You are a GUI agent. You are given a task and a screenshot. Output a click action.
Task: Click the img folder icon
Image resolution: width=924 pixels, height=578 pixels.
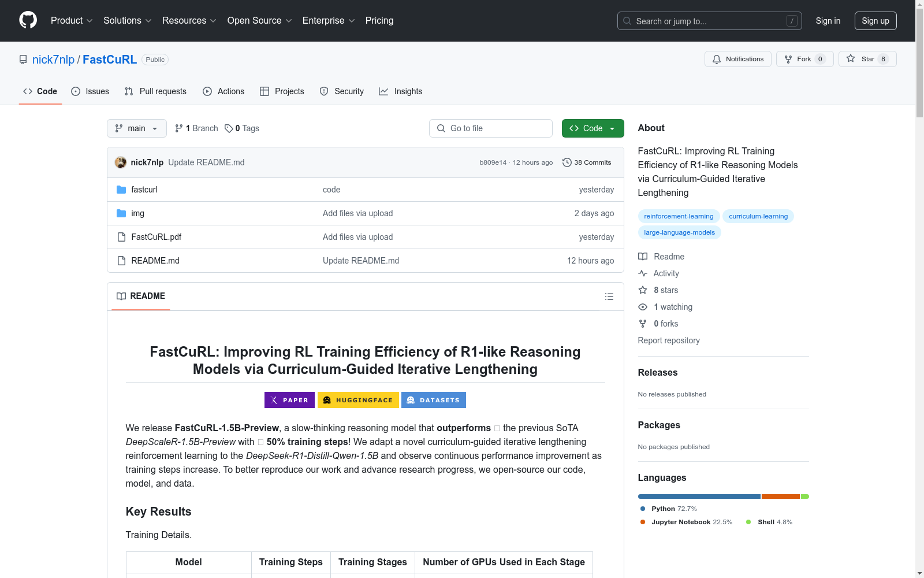[121, 213]
